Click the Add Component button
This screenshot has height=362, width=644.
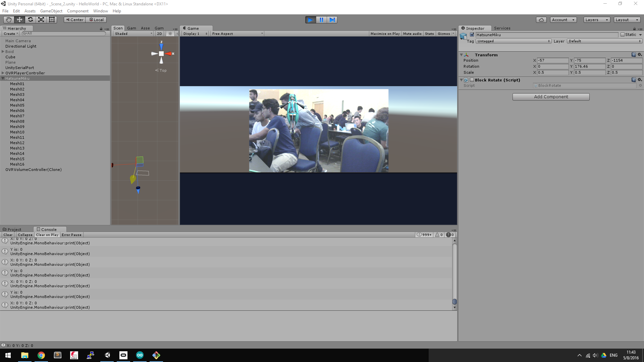551,97
